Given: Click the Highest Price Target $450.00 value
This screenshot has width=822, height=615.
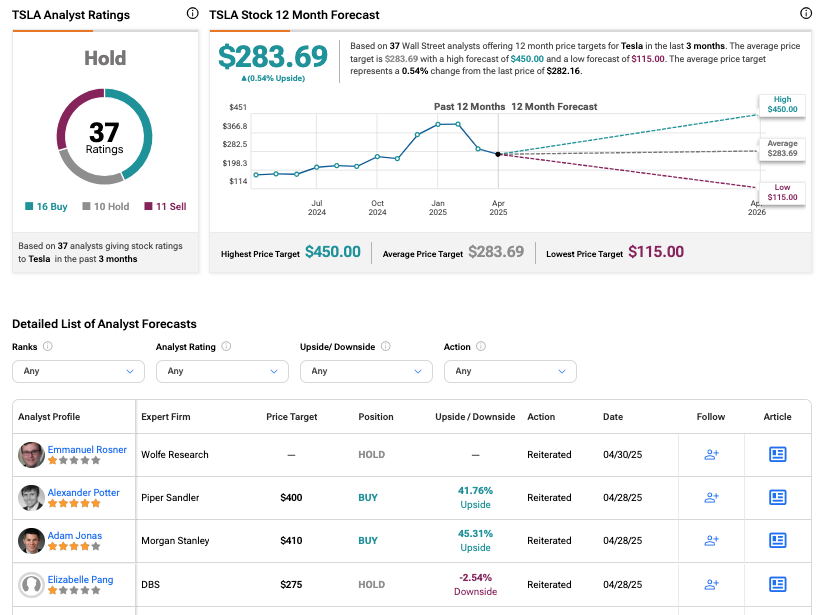Looking at the screenshot, I should 333,252.
